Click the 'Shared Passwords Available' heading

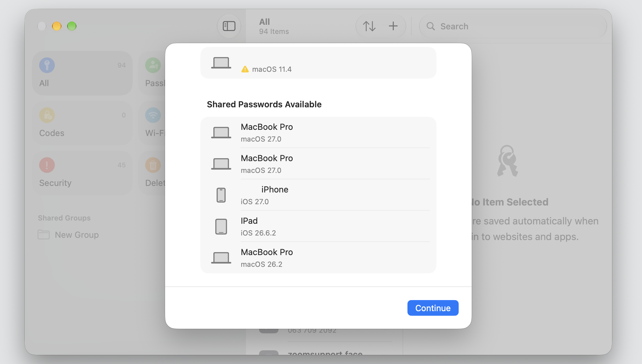tap(264, 104)
